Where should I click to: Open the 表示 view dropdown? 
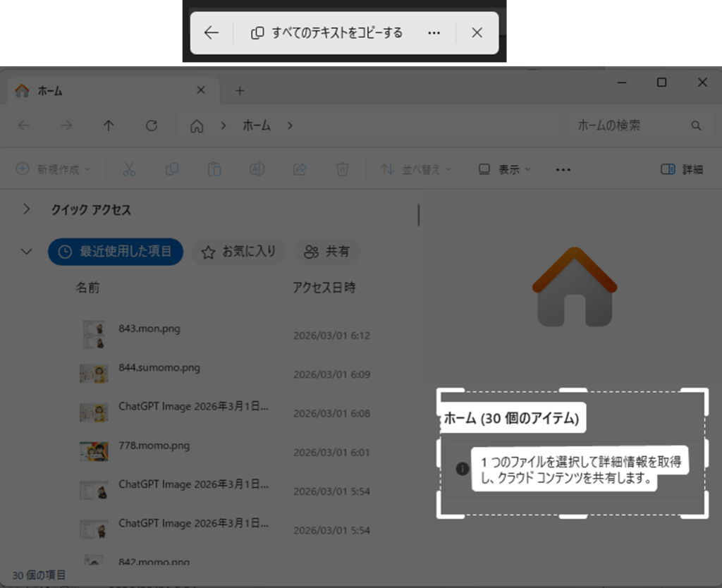pyautogui.click(x=505, y=169)
